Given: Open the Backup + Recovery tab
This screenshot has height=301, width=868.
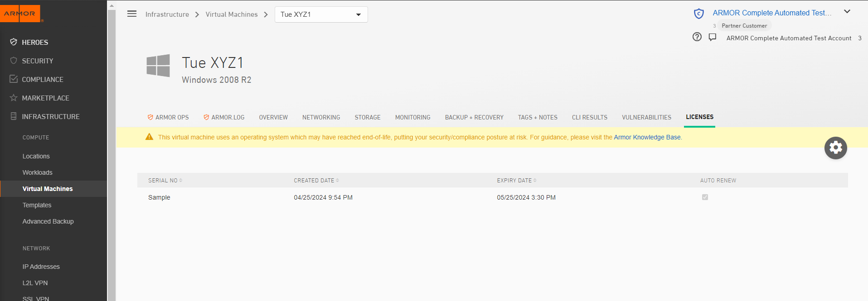Looking at the screenshot, I should click(474, 117).
